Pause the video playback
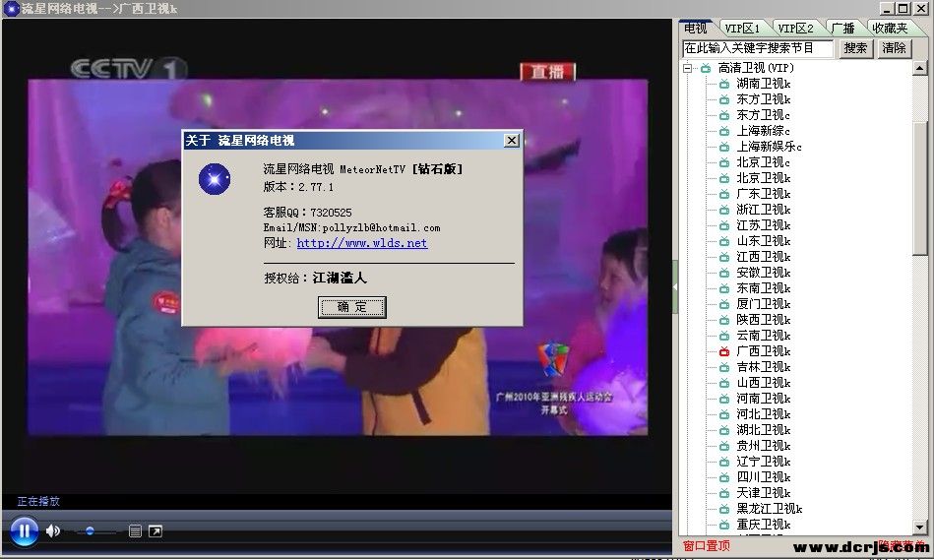934x560 pixels. click(x=24, y=532)
